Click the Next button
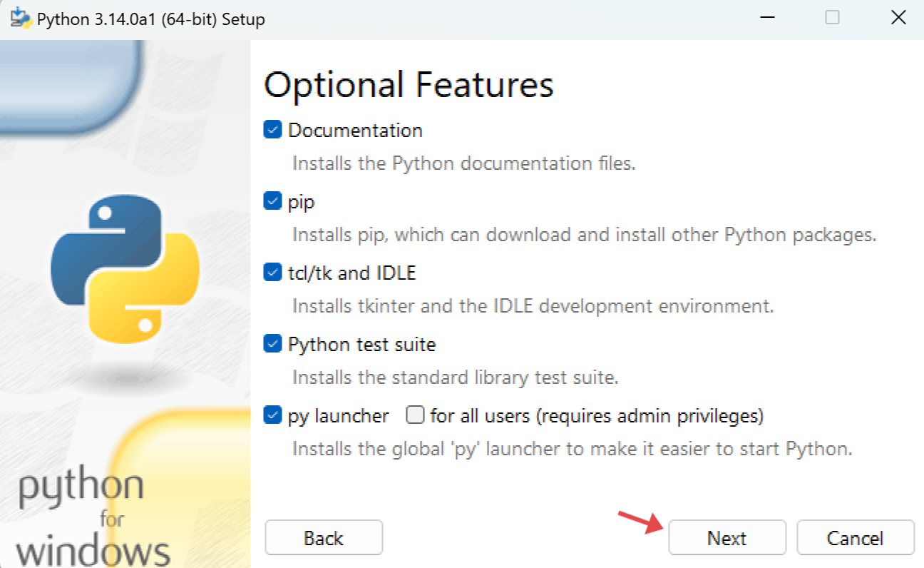Image resolution: width=924 pixels, height=568 pixels. pyautogui.click(x=727, y=537)
